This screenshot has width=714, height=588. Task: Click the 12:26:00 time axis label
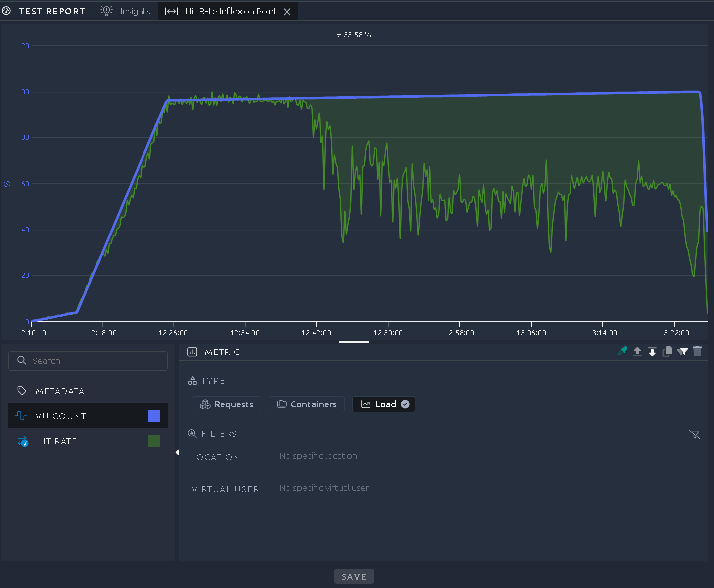[173, 333]
